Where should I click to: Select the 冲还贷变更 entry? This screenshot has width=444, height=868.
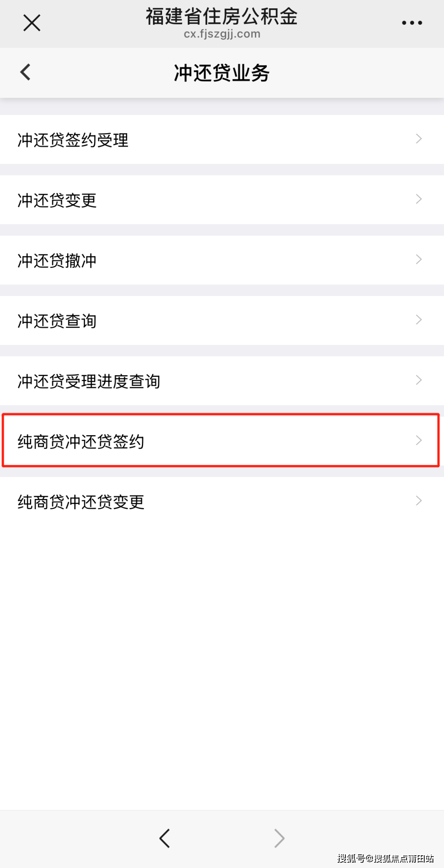click(x=57, y=200)
